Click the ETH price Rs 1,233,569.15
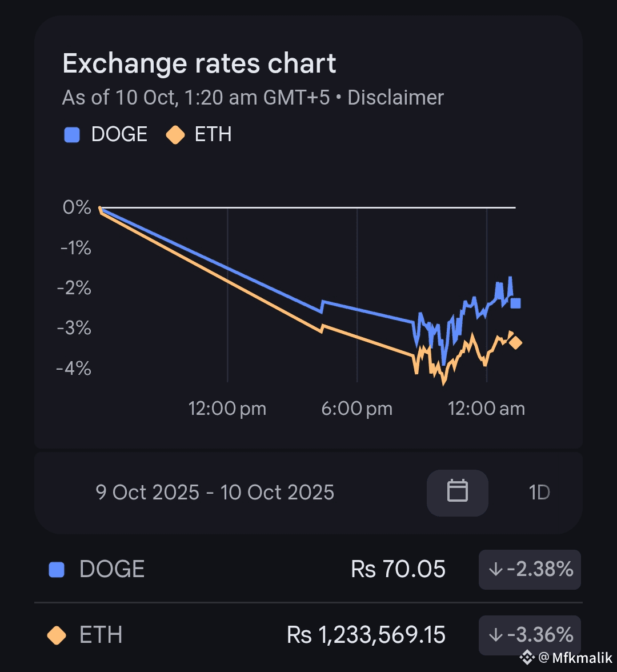 click(x=366, y=635)
